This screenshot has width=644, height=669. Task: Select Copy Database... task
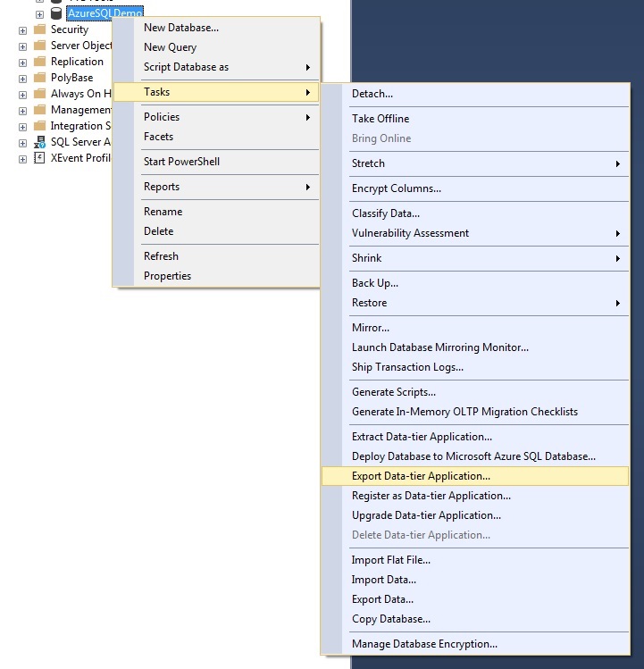pyautogui.click(x=475, y=619)
